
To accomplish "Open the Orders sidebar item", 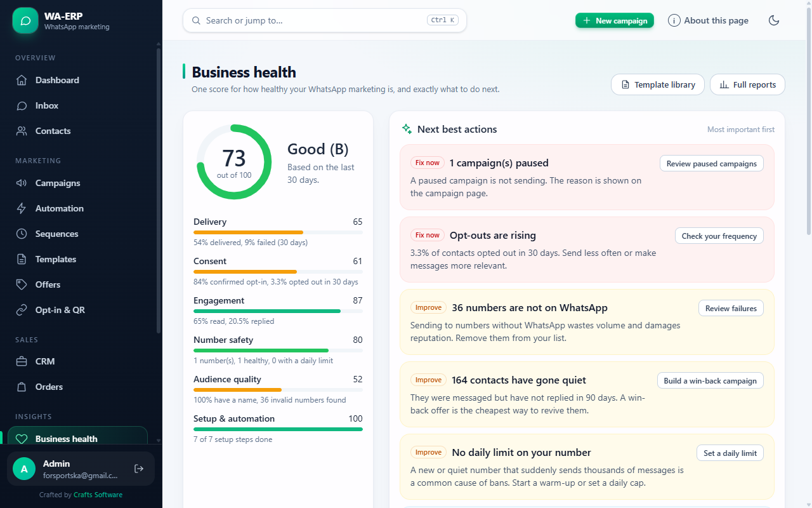I will point(79,387).
